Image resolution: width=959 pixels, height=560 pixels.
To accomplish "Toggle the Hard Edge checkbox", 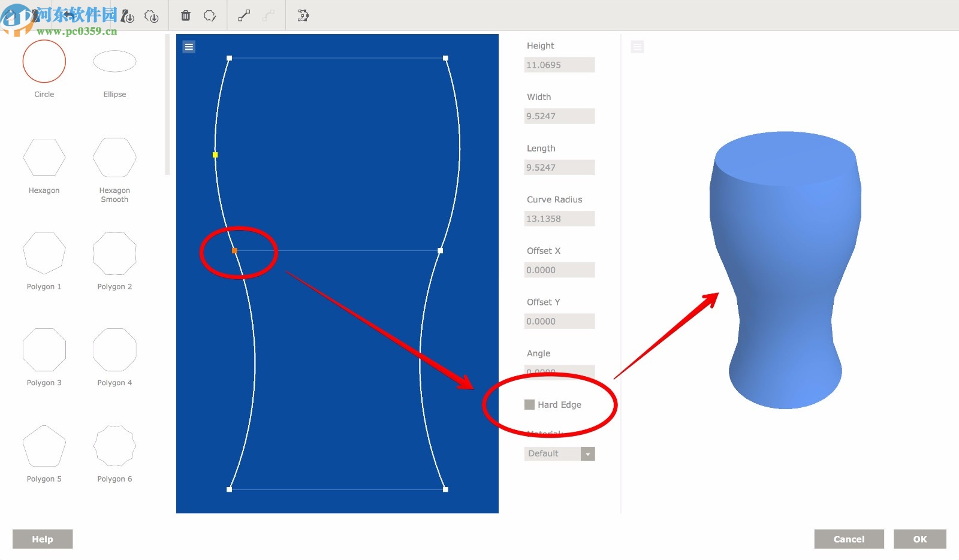I will [529, 404].
